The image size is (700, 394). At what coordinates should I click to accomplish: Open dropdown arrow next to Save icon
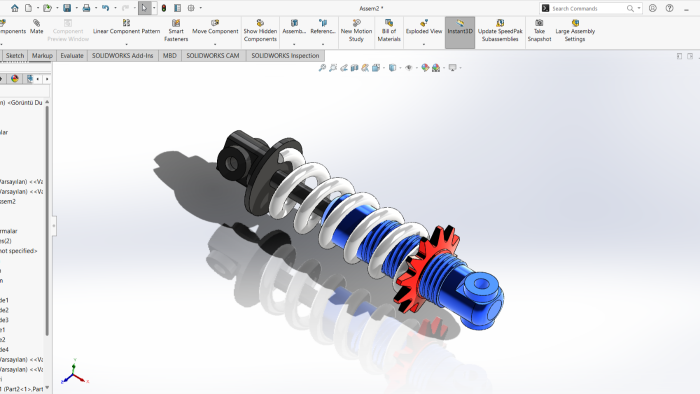coord(76,8)
